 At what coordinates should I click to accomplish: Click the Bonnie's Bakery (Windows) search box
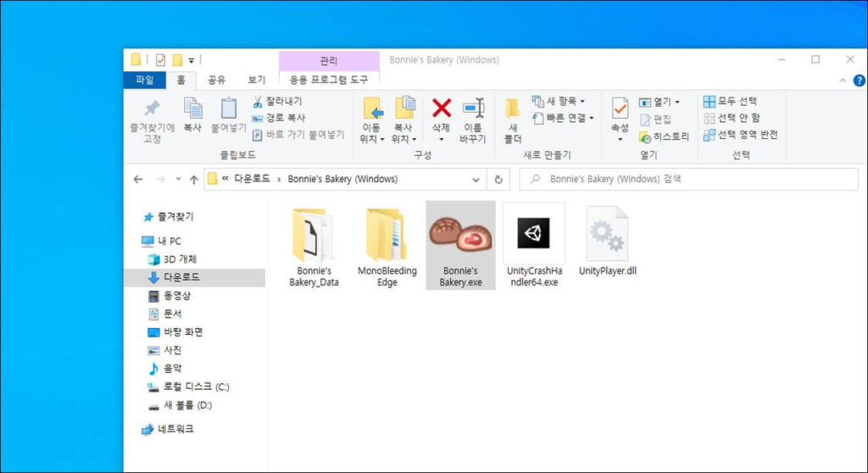688,180
